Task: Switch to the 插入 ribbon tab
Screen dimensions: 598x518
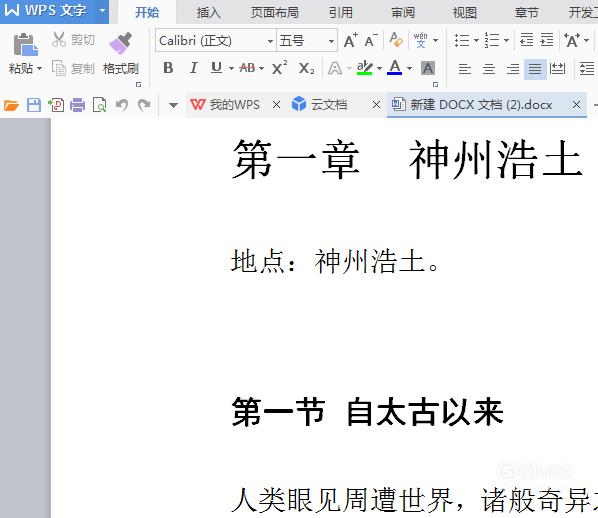Action: [x=208, y=13]
